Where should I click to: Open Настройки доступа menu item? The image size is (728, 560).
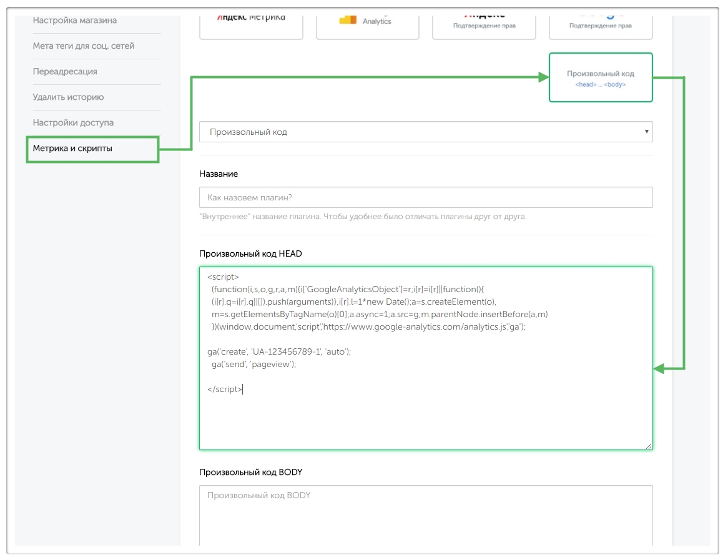tap(73, 123)
